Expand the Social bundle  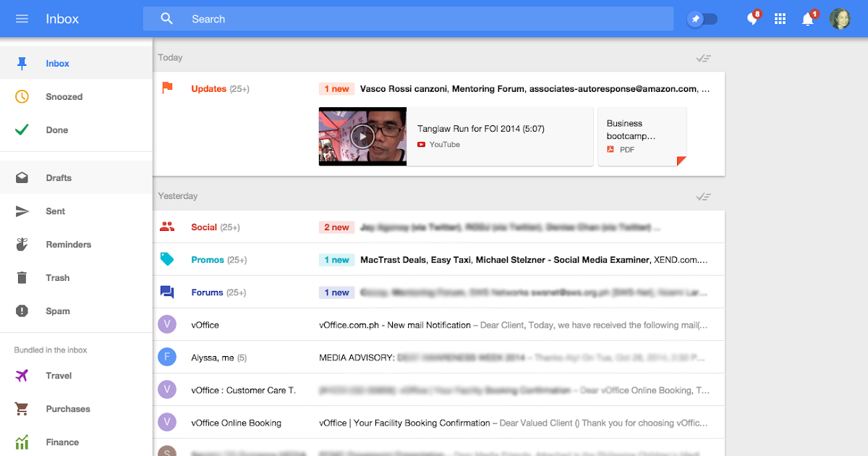438,227
